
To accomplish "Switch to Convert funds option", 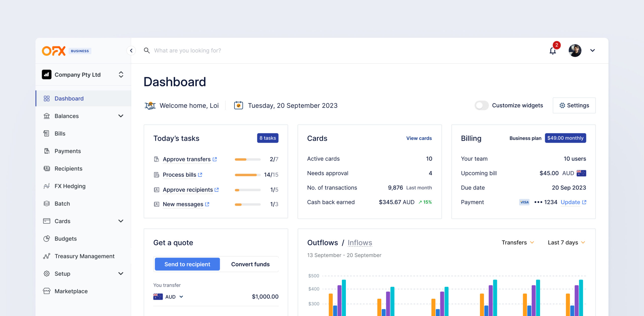I will click(250, 264).
